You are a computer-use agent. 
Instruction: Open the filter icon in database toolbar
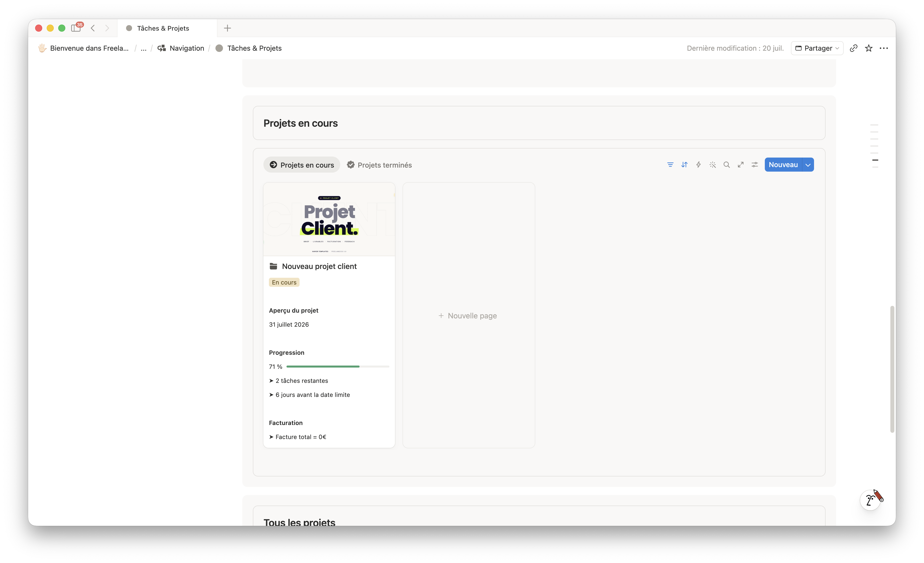pos(670,165)
